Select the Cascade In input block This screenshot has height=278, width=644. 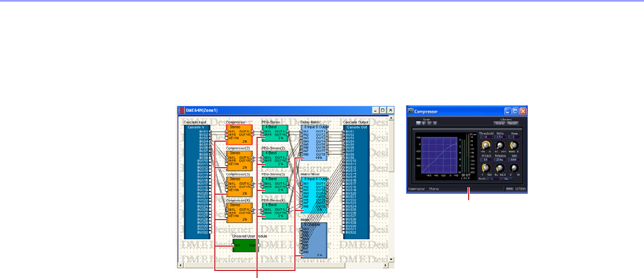(x=197, y=182)
